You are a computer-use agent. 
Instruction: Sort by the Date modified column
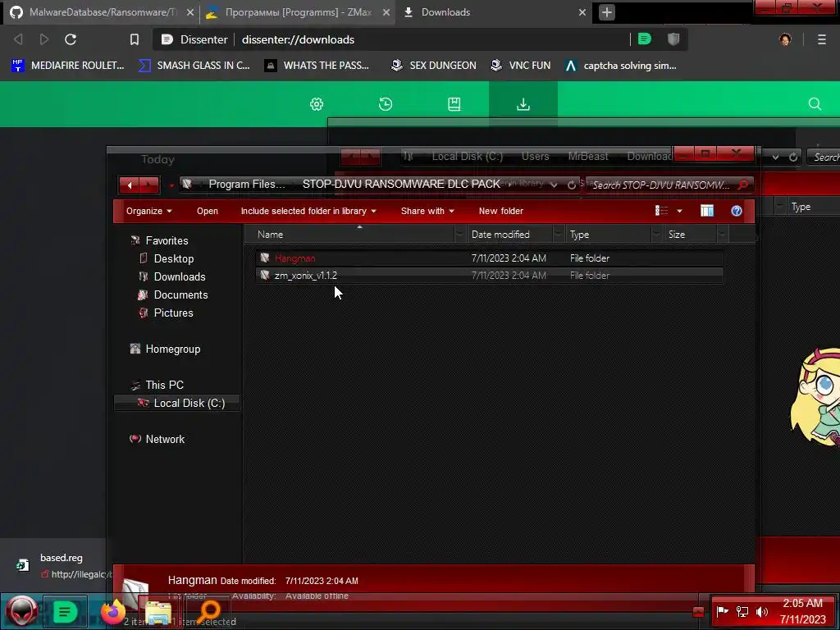click(x=500, y=235)
